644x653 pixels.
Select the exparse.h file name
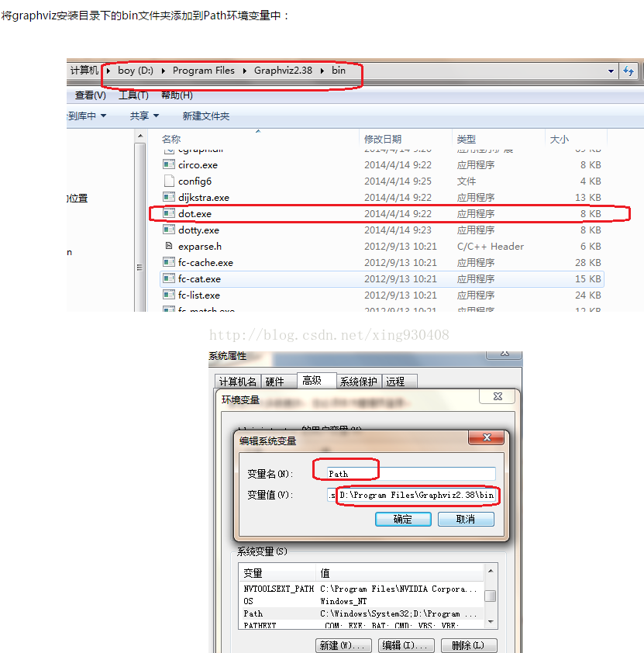(x=200, y=246)
